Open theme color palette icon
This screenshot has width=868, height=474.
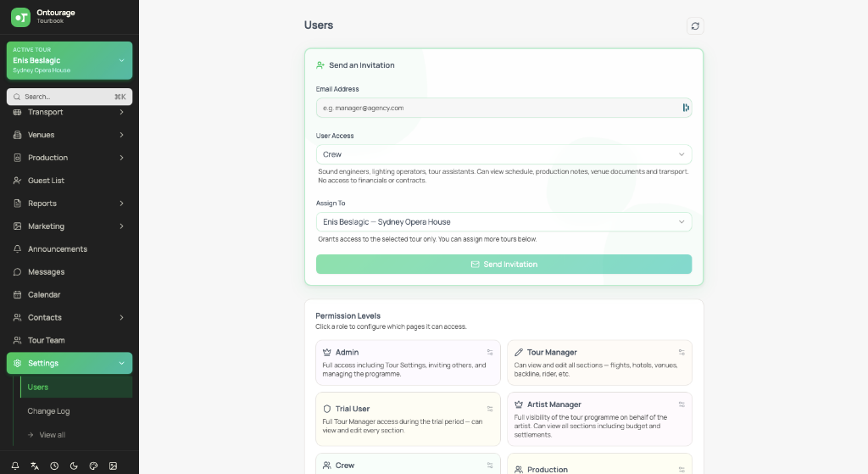(93, 466)
